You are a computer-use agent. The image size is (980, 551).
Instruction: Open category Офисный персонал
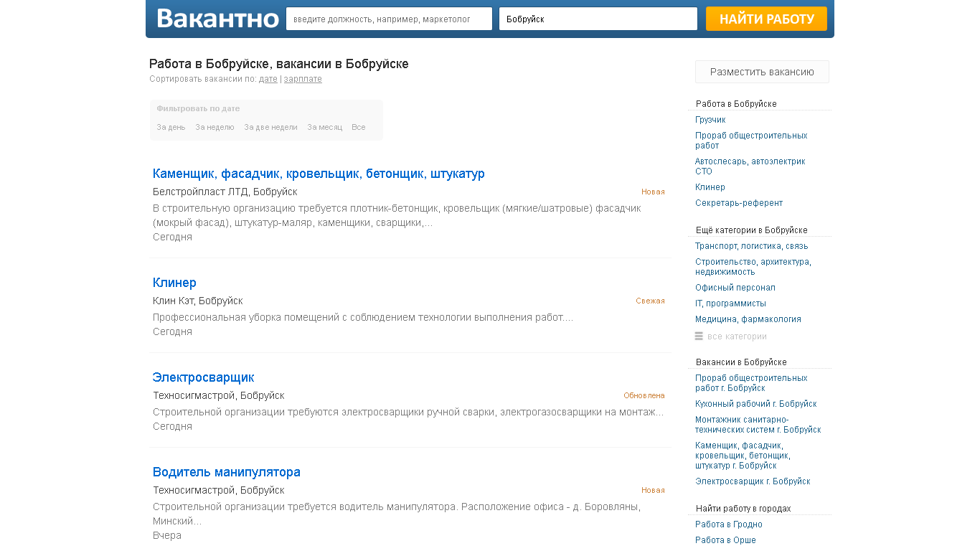[x=735, y=288]
